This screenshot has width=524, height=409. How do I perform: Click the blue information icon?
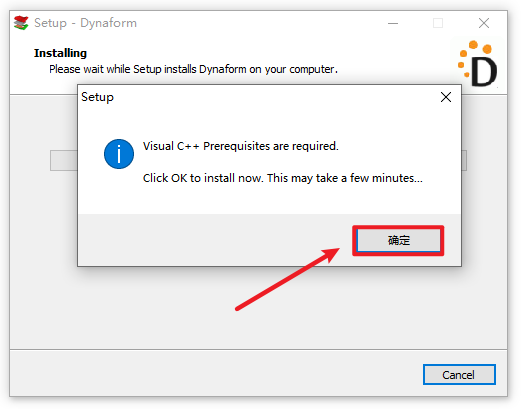coord(120,155)
